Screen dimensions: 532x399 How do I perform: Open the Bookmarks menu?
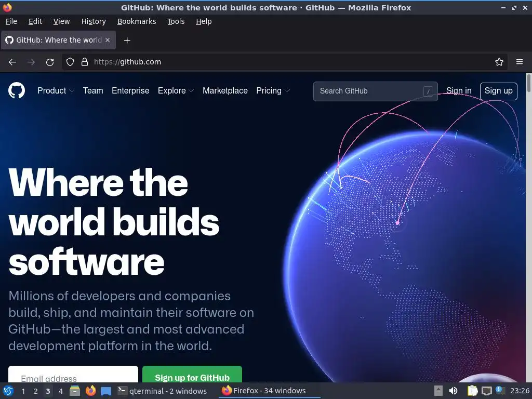[137, 21]
